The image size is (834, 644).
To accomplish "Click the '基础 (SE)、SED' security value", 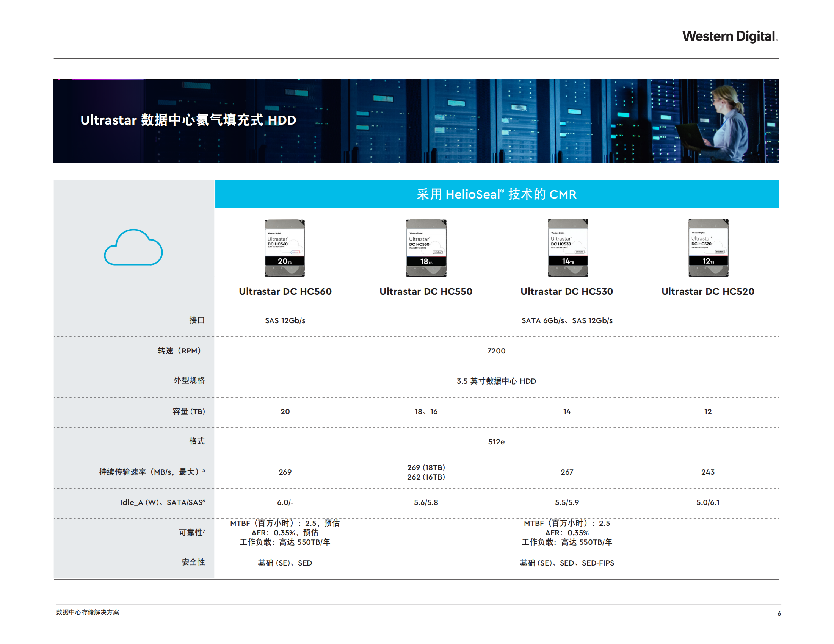I will click(x=285, y=563).
